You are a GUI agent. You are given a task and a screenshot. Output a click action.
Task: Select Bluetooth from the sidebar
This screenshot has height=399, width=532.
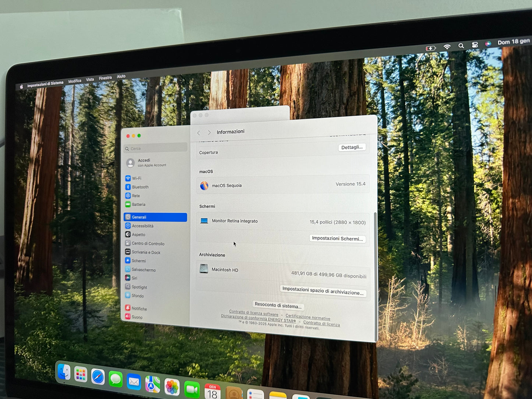pyautogui.click(x=140, y=187)
